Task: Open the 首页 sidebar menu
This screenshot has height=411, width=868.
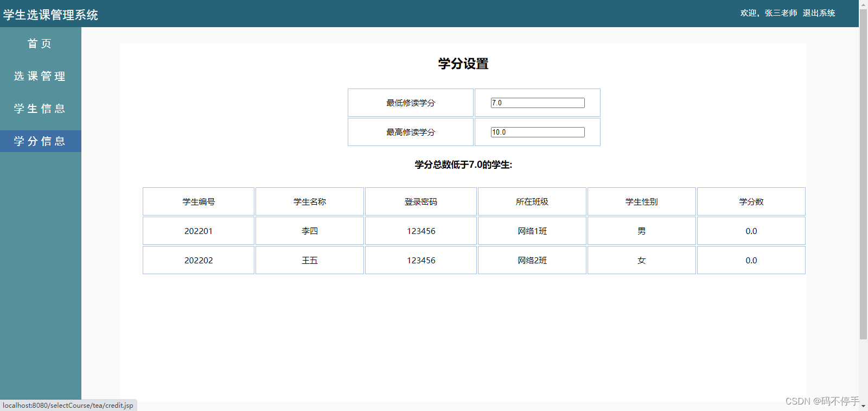Action: (40, 43)
